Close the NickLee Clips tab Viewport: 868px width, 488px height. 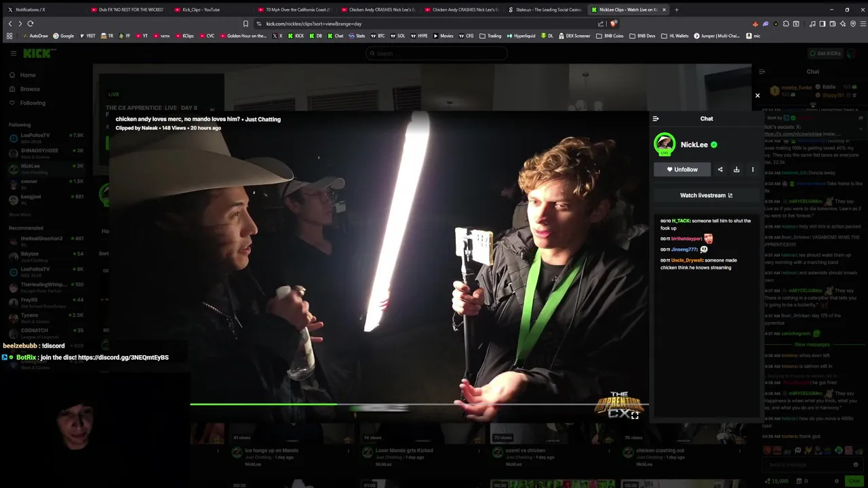pyautogui.click(x=664, y=9)
